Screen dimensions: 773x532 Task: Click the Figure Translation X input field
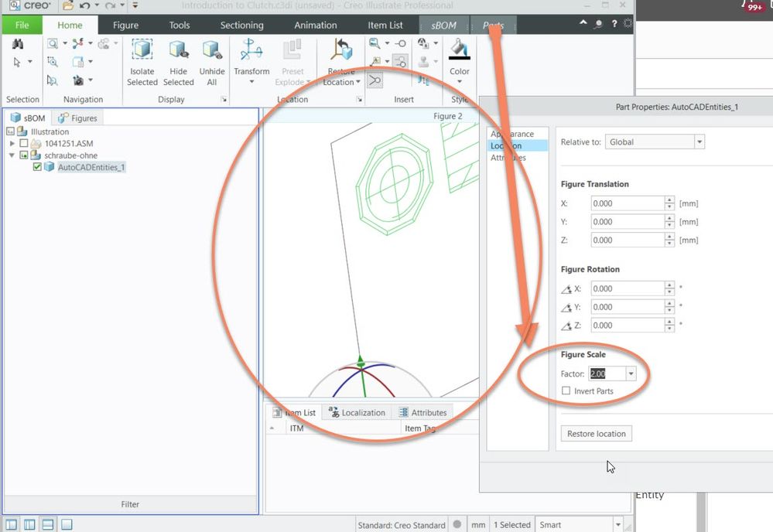[x=627, y=203]
